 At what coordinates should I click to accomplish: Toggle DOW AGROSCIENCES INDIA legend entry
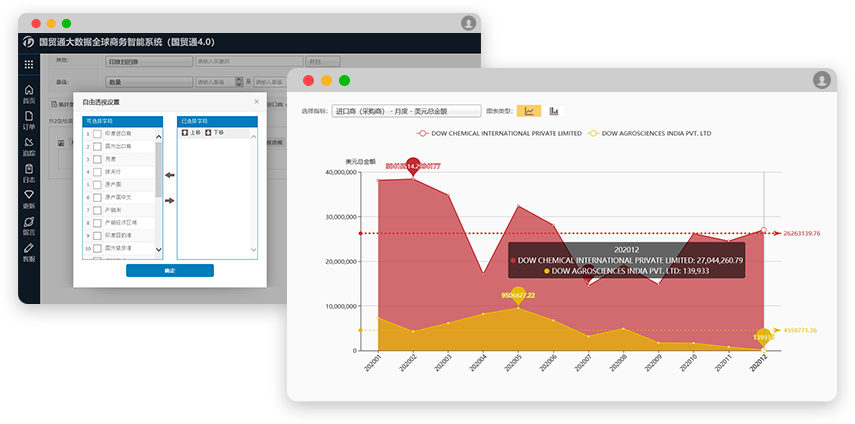(649, 134)
